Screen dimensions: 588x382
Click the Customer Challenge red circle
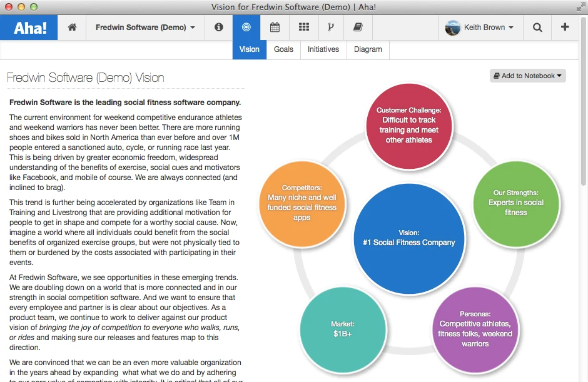click(x=409, y=126)
